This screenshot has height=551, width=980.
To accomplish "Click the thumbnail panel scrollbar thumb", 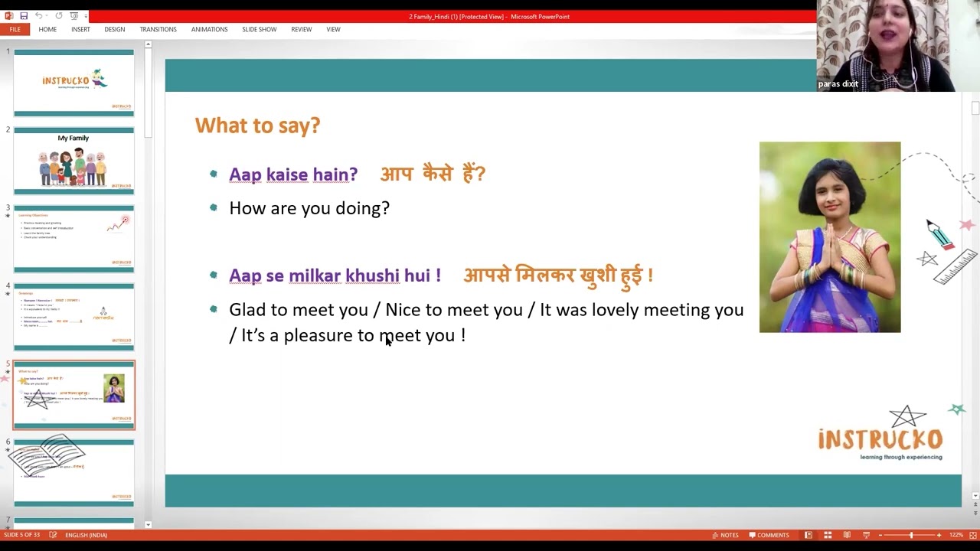I will (x=148, y=93).
